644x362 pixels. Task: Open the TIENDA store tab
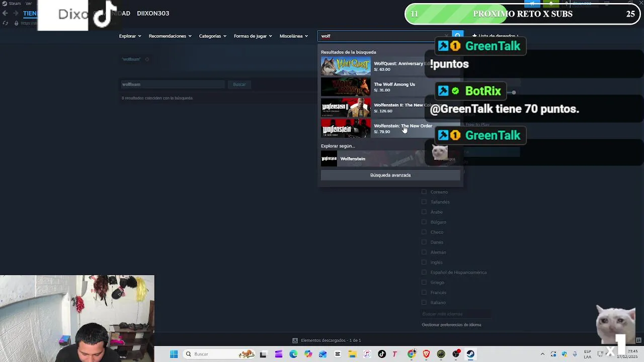30,14
